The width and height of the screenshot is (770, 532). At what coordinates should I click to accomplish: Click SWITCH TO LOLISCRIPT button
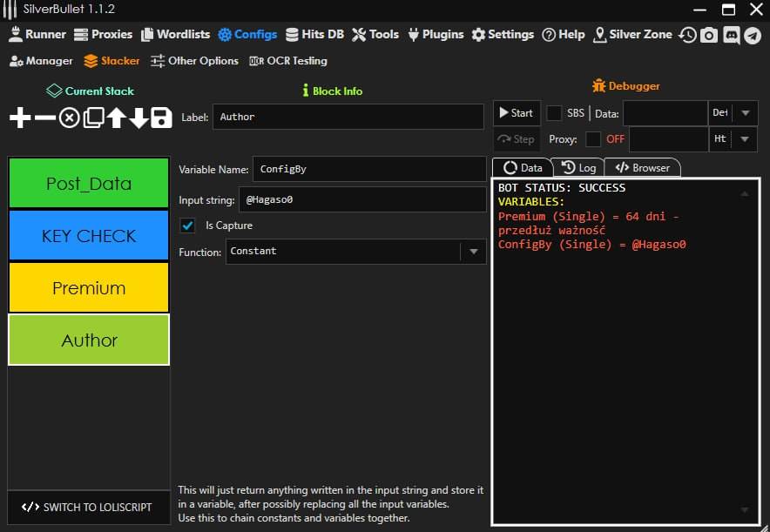88,507
